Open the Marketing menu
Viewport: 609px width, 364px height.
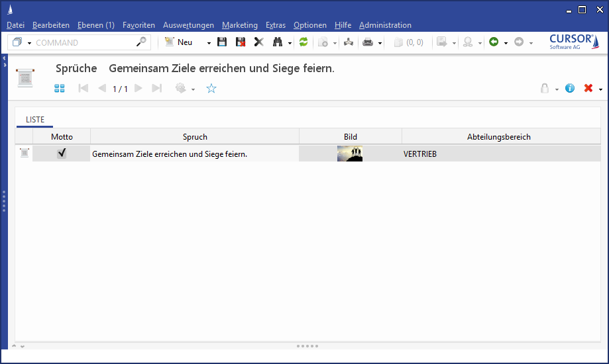coord(239,25)
